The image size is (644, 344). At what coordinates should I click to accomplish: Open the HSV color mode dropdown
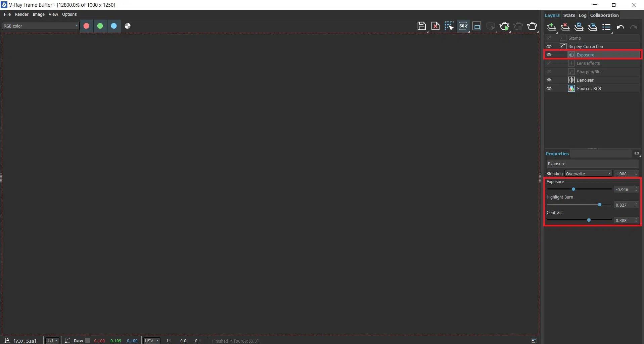tap(152, 341)
